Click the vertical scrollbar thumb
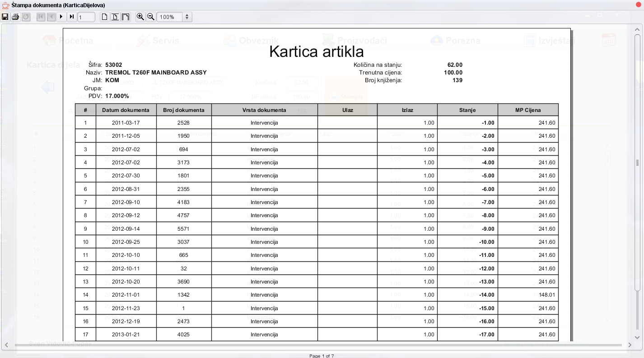The width and height of the screenshot is (644, 358). [637, 163]
